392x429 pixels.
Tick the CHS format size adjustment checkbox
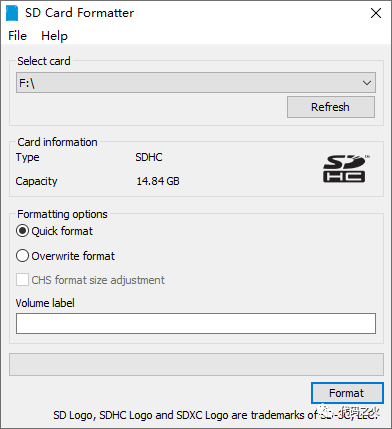[22, 280]
